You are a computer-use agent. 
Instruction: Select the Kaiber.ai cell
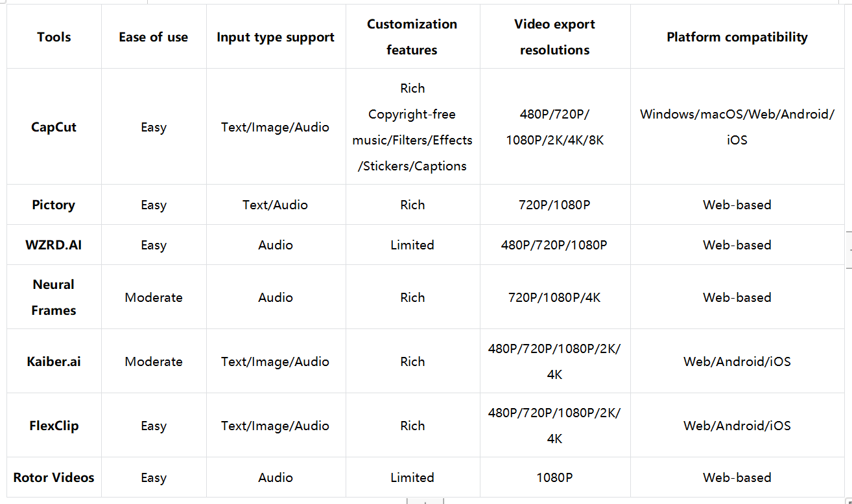(54, 361)
